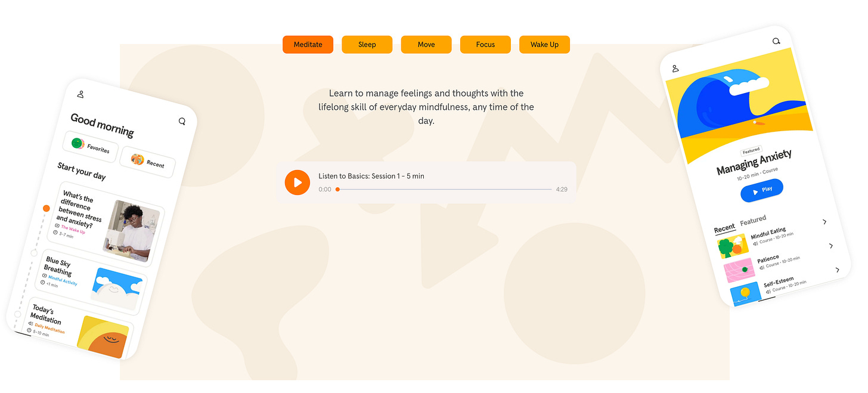This screenshot has height=393, width=868.
Task: Open search icon on right phone
Action: (776, 41)
